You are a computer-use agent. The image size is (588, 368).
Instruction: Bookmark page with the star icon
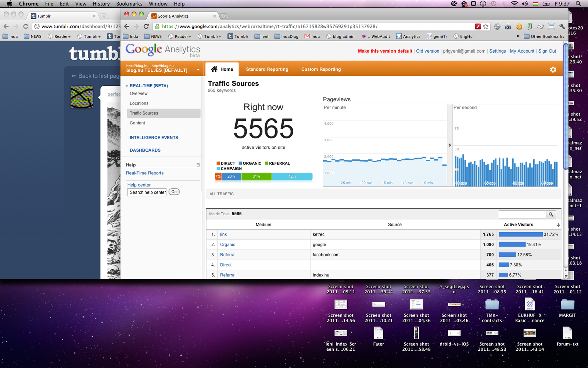(x=485, y=26)
